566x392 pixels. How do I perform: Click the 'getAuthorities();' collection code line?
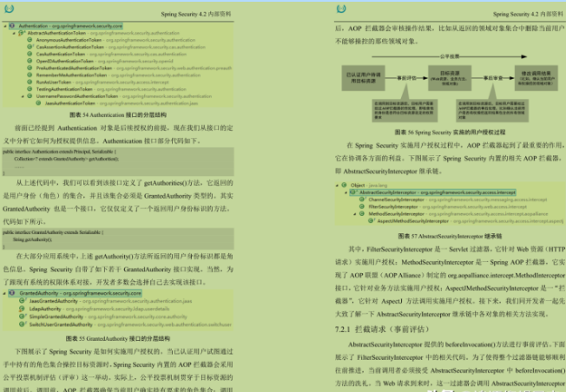coord(67,159)
